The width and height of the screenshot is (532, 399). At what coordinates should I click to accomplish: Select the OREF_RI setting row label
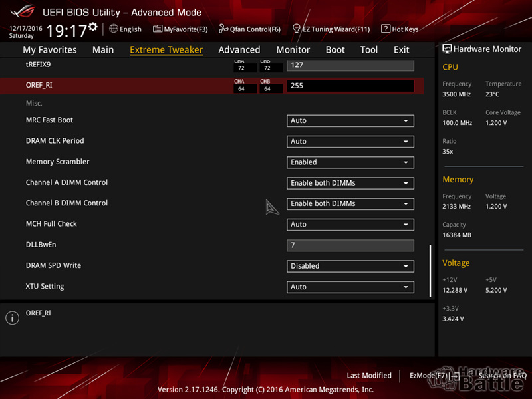tap(39, 85)
